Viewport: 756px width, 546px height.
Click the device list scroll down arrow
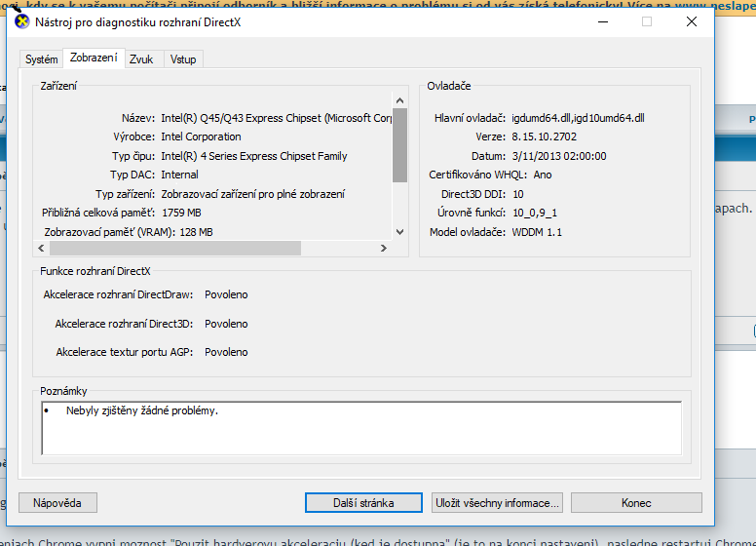(399, 232)
